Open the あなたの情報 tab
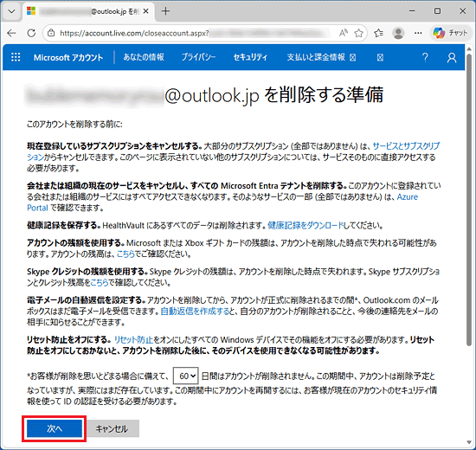 [144, 57]
